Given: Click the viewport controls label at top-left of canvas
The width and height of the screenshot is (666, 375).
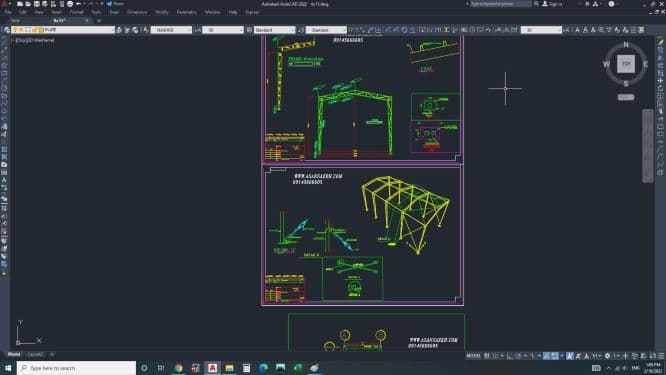Looking at the screenshot, I should coord(34,40).
